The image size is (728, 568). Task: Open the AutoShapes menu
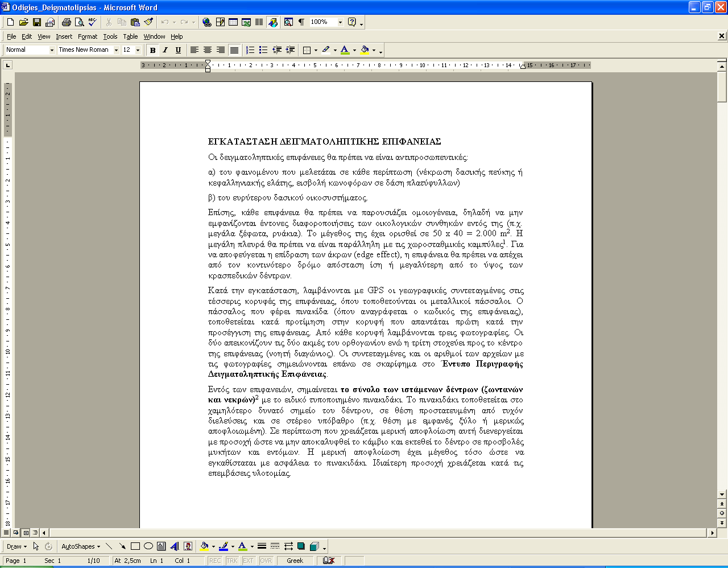pos(81,546)
